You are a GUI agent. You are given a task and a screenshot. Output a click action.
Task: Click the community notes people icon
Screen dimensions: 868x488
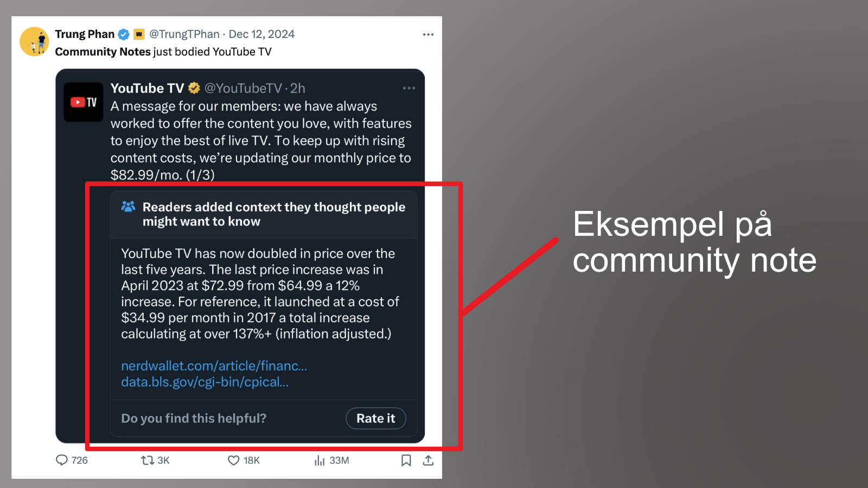tap(128, 207)
